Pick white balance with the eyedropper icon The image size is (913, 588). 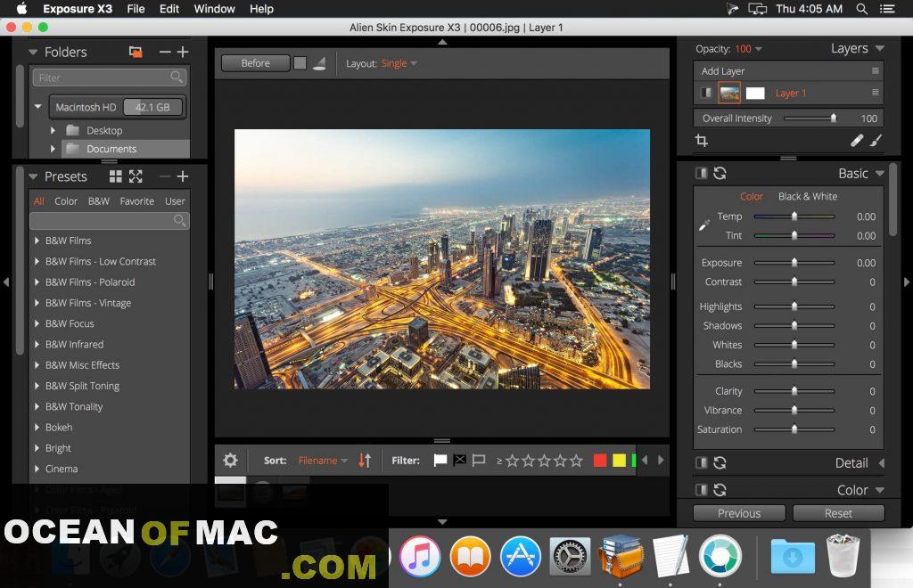pos(704,225)
